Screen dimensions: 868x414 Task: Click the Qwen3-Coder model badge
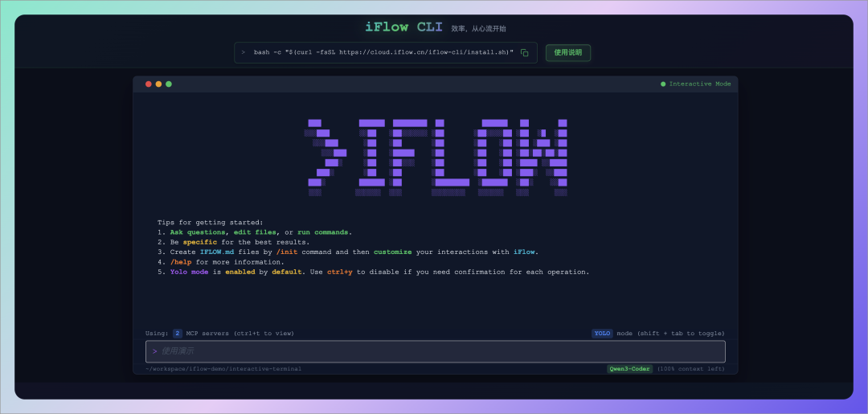pyautogui.click(x=630, y=369)
